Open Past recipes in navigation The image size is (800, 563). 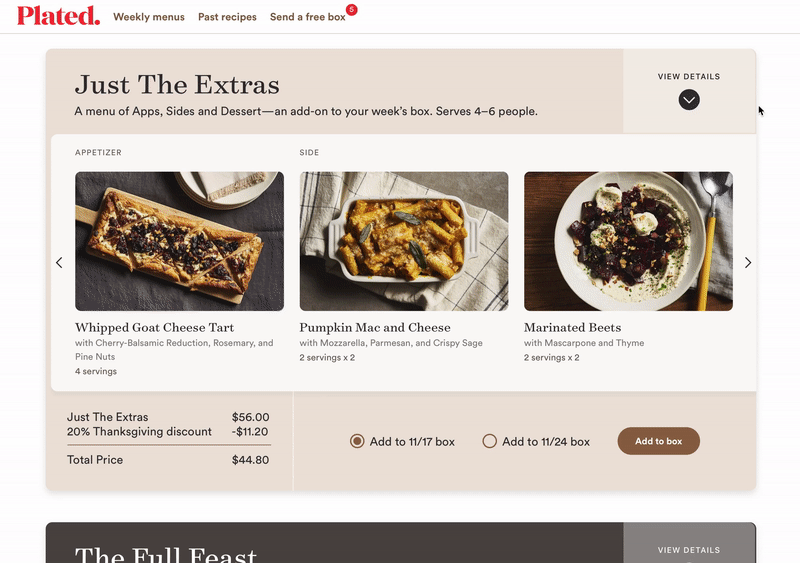(227, 17)
